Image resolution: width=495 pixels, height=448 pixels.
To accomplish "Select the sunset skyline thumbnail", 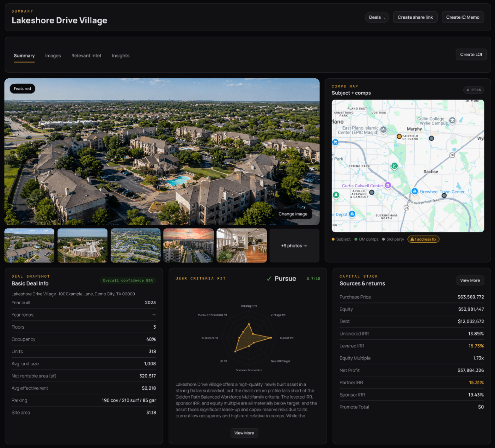I will (188, 245).
